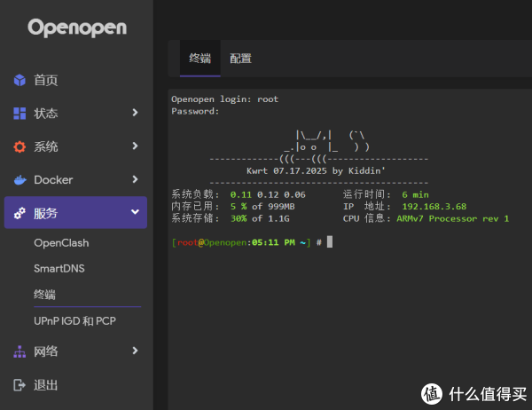Open the SmartDNS service page
The height and width of the screenshot is (410, 532).
pyautogui.click(x=59, y=269)
